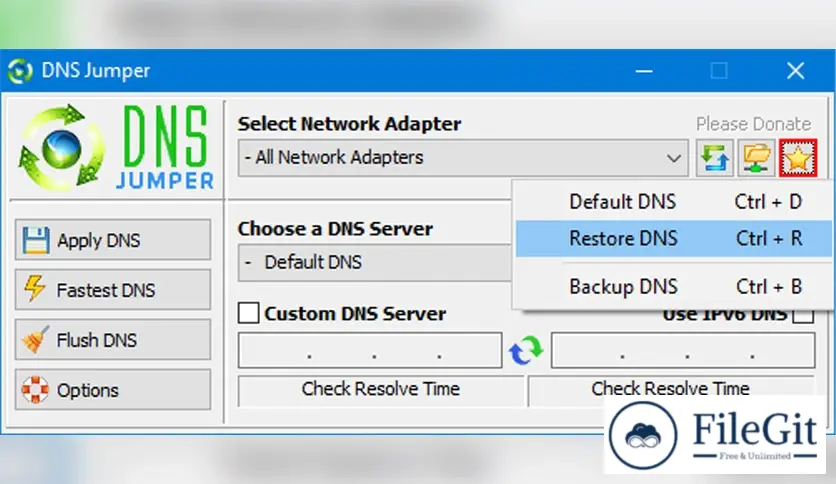
Task: Open the Default DNS server dropdown
Action: tap(375, 262)
